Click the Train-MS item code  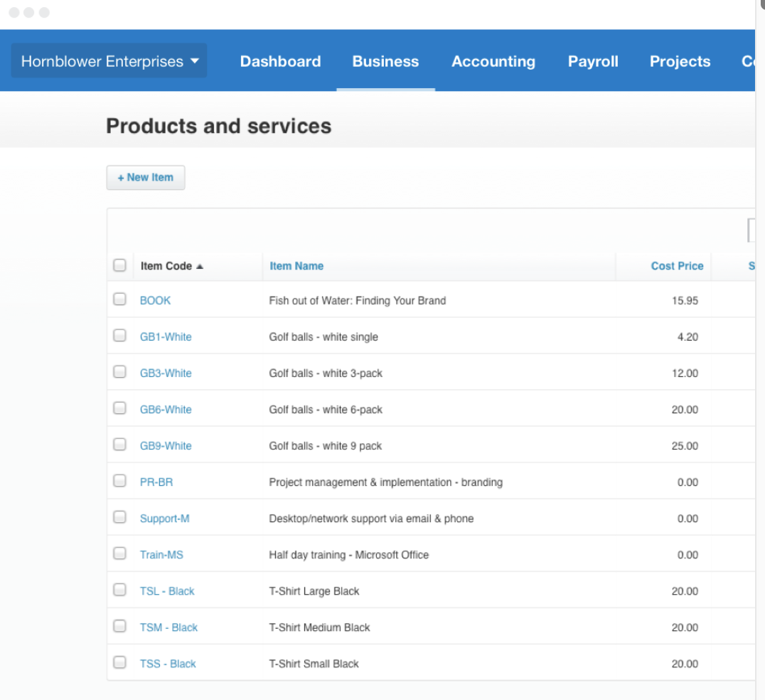161,555
